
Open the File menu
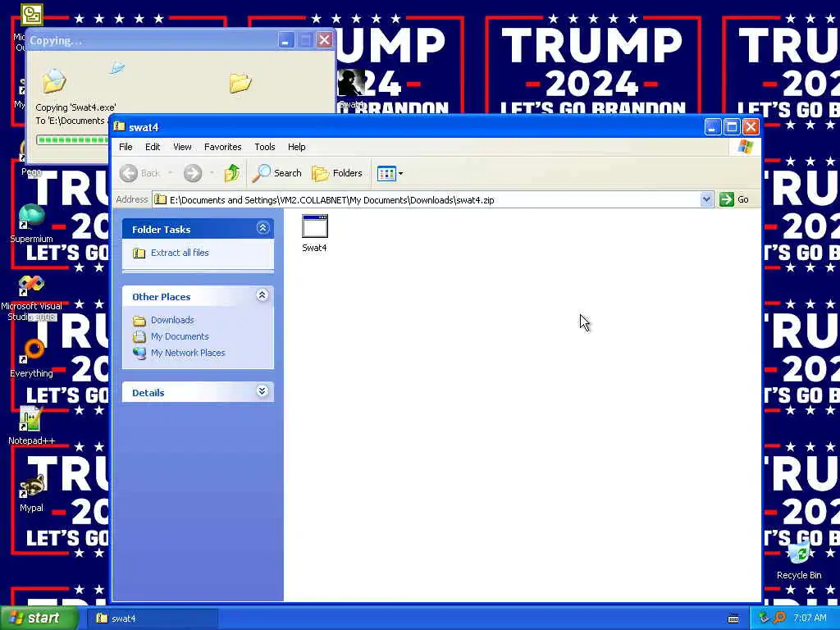pyautogui.click(x=126, y=147)
